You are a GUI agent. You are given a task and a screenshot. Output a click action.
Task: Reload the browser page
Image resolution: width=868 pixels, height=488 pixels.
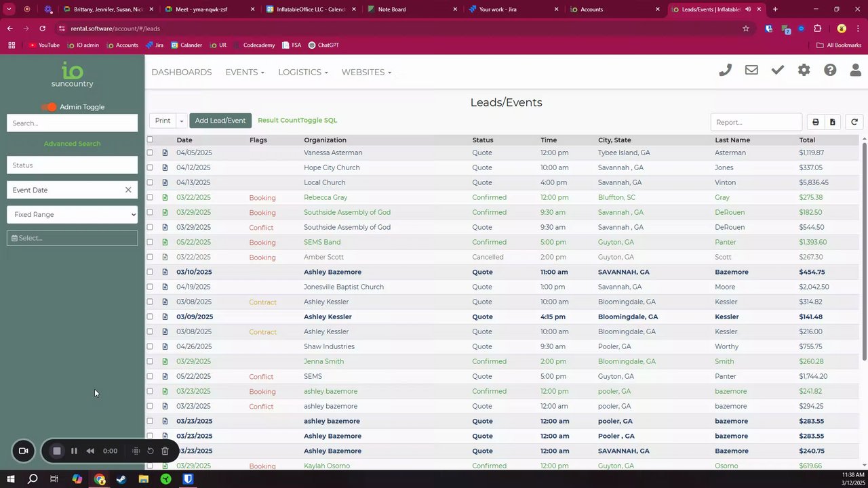pyautogui.click(x=42, y=28)
